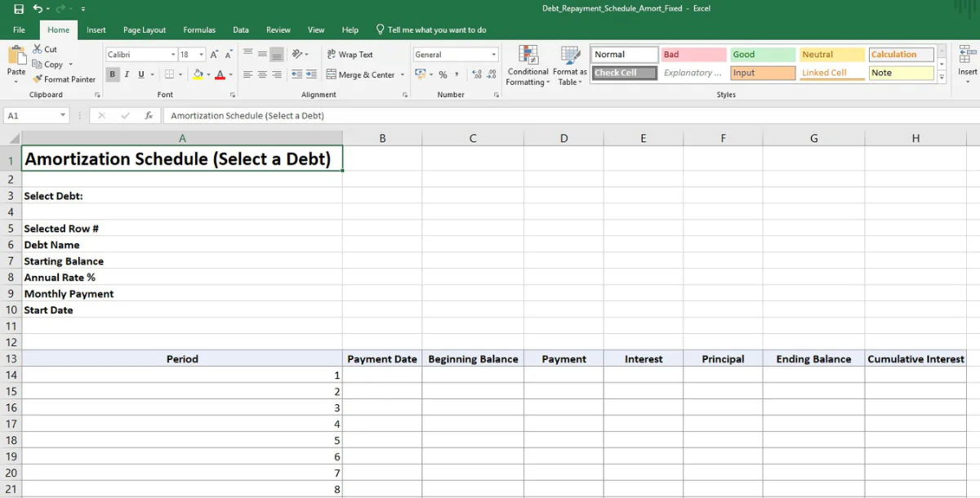Click the yellow Fill Color bucket

(x=197, y=74)
